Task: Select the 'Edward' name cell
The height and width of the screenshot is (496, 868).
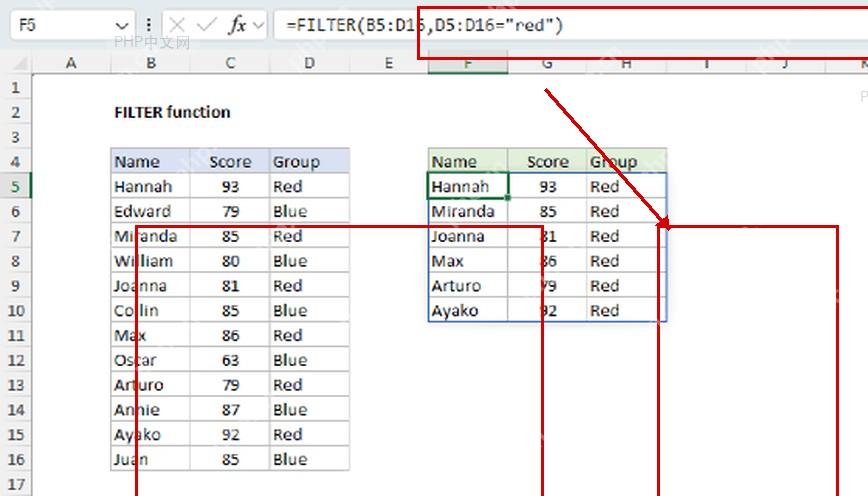Action: (151, 211)
